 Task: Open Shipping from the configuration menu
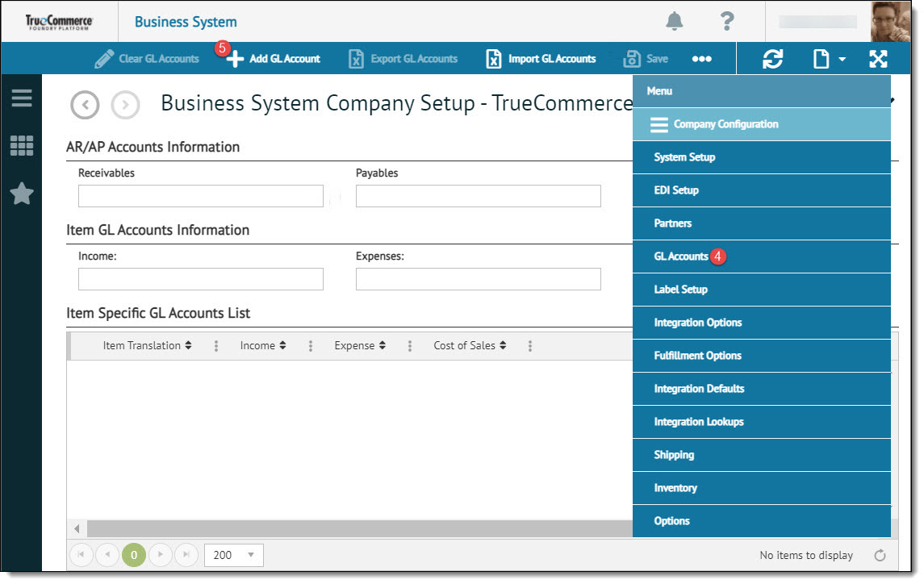(x=674, y=454)
